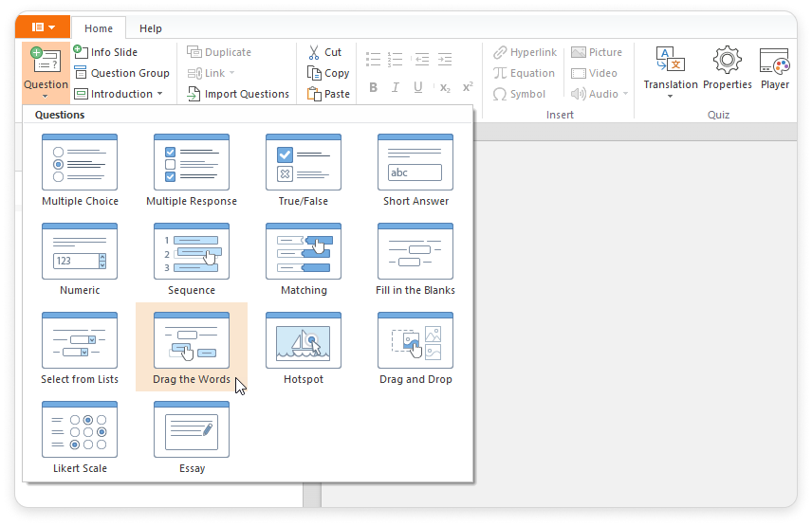Increase the indent level
The image size is (812, 526).
pyautogui.click(x=444, y=59)
